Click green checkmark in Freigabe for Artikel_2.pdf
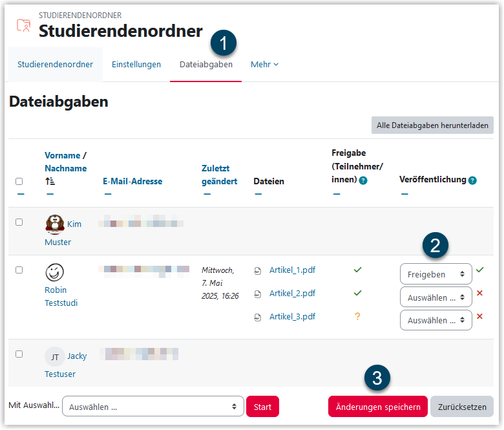This screenshot has width=504, height=430. tap(357, 293)
